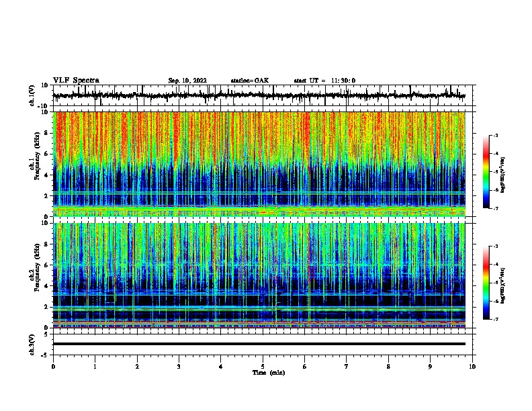Image resolution: width=532 pixels, height=411 pixels.
Task: Click time axis tick label "10"
Action: coord(472,367)
